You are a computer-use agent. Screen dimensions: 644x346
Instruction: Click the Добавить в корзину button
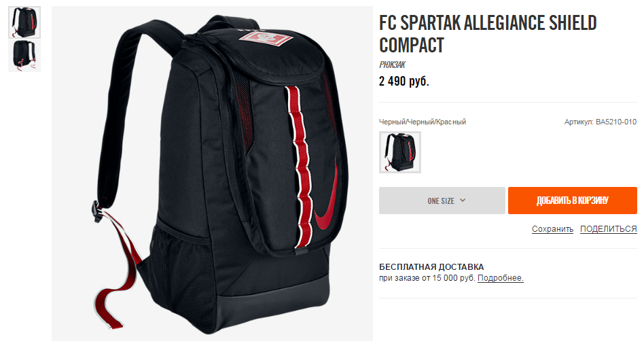point(572,201)
